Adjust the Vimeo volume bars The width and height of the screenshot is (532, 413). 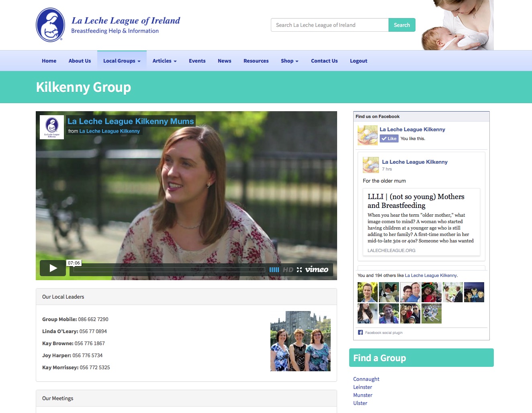point(274,270)
